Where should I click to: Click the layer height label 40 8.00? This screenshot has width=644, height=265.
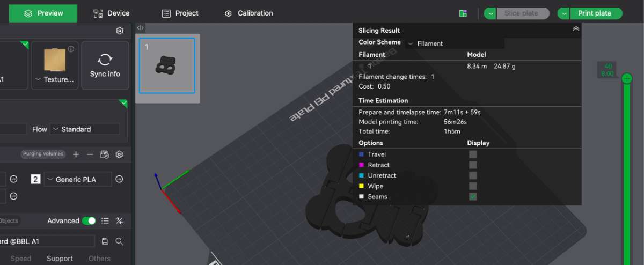pos(608,70)
